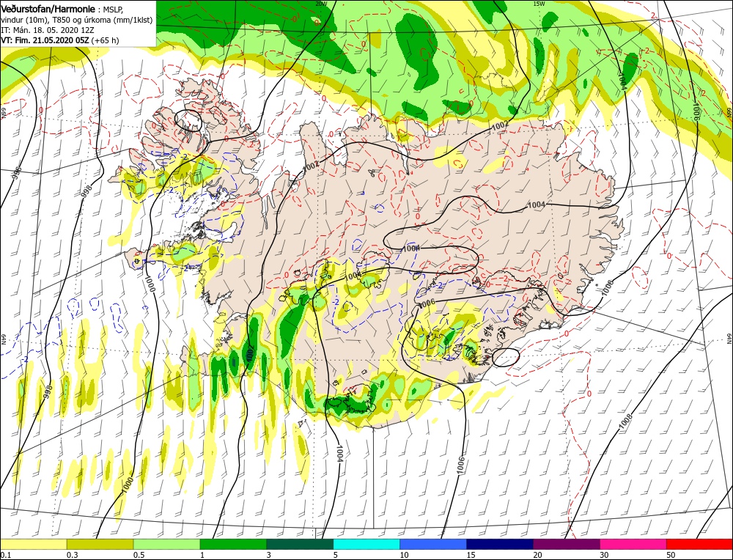Pick the red 50+ legend swatch
The image size is (733, 560).
coord(699,544)
